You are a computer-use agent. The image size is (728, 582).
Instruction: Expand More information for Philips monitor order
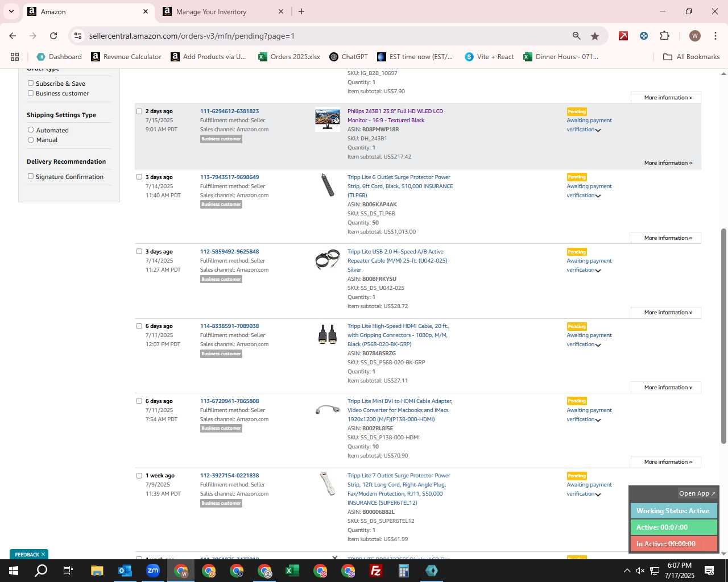(x=668, y=163)
